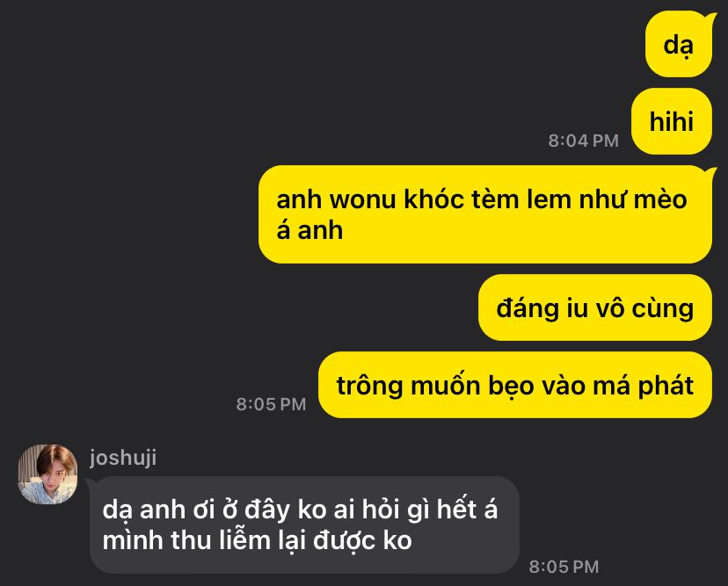Click the word 'mèo' in yellow bubble
Screen dimensions: 728x586
pyautogui.click(x=660, y=199)
